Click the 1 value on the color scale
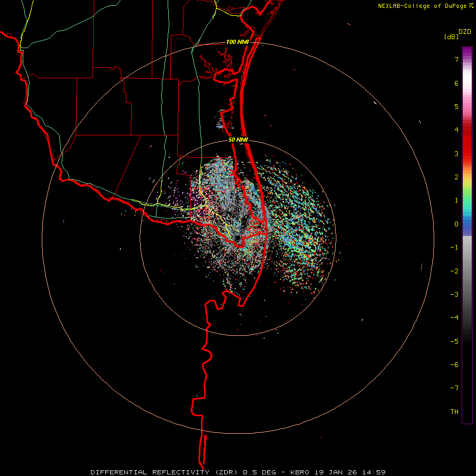Screen dimensions: 476x476 [x=456, y=200]
